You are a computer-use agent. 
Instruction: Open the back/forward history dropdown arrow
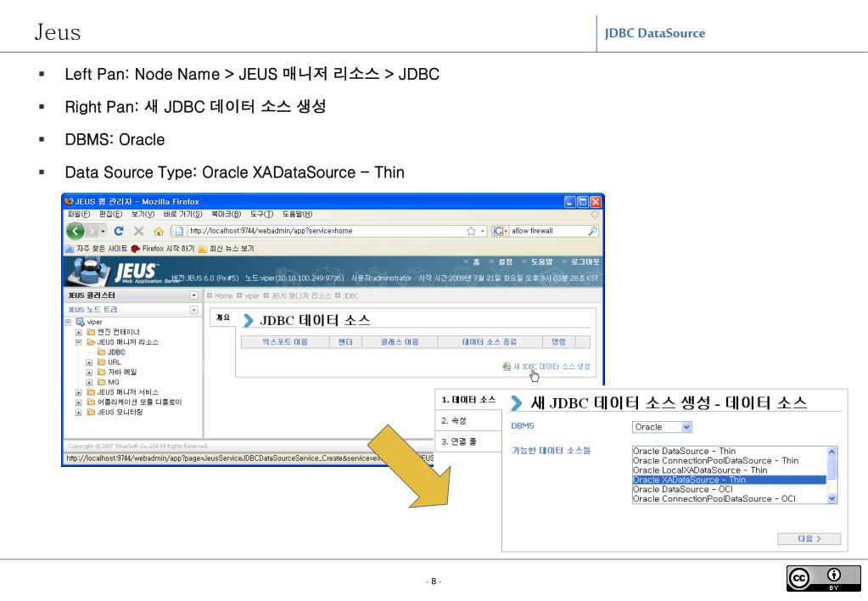coord(103,231)
